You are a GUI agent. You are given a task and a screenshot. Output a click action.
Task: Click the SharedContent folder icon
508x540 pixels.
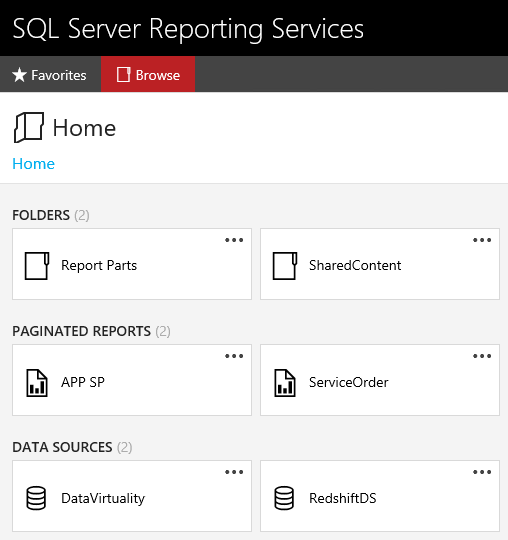[x=285, y=266]
